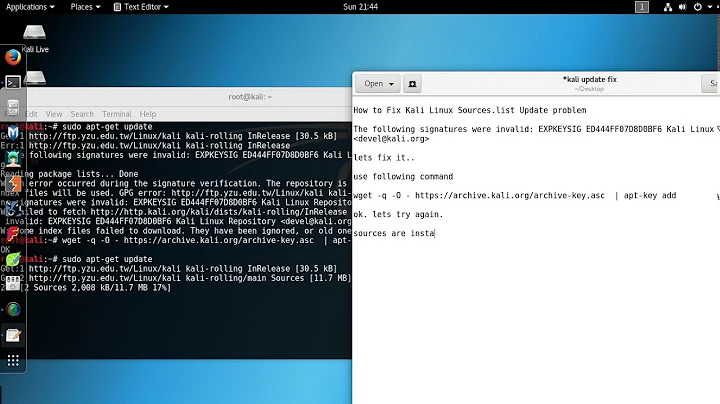Click first 'sudo apt-get update' terminal command

(107, 127)
